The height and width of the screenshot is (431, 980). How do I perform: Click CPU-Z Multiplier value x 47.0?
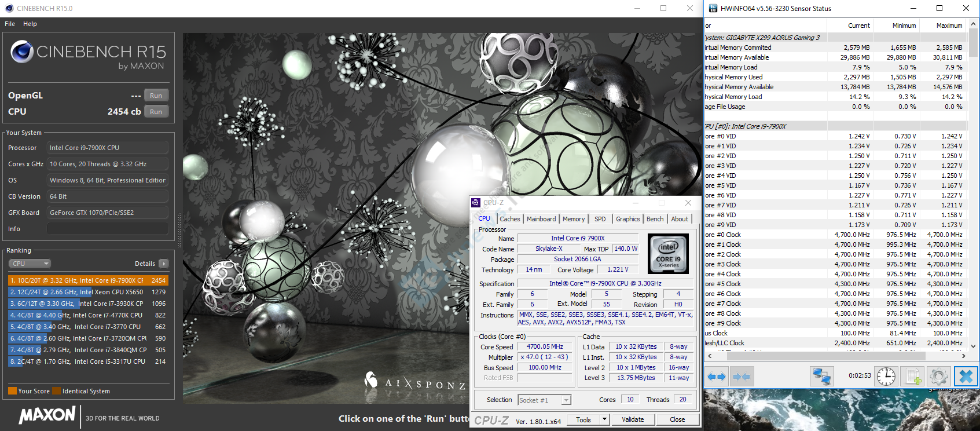click(x=545, y=357)
